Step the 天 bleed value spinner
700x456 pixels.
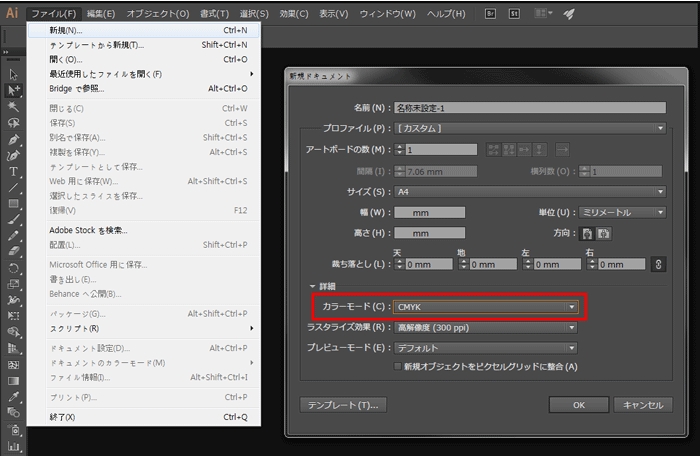click(x=400, y=264)
